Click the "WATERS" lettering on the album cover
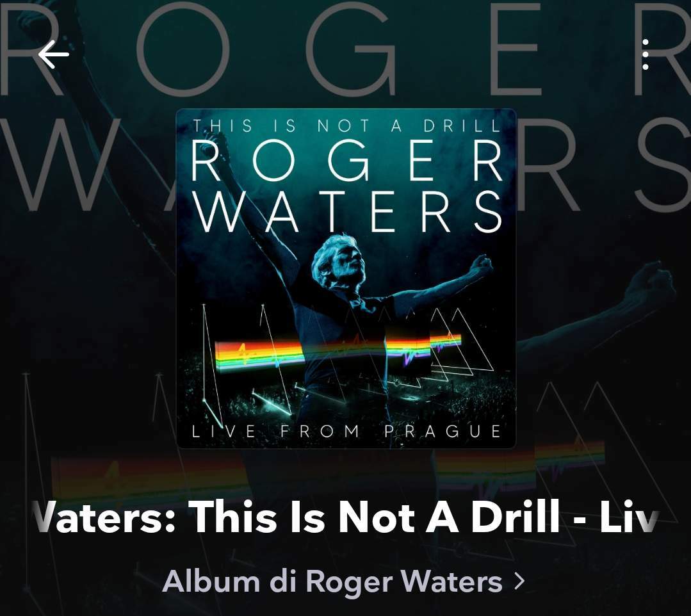 pos(348,211)
